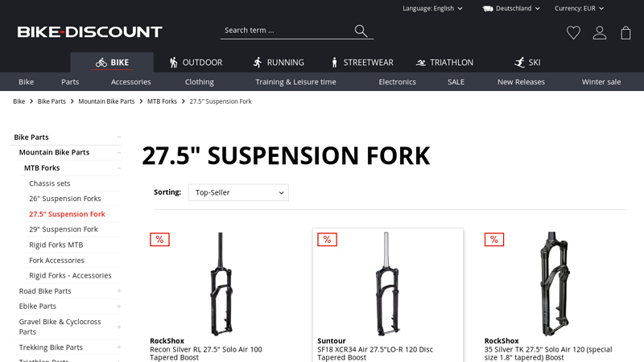Open the Currency: EUR dropdown
Viewport: 644px width, 362px height.
tap(579, 8)
